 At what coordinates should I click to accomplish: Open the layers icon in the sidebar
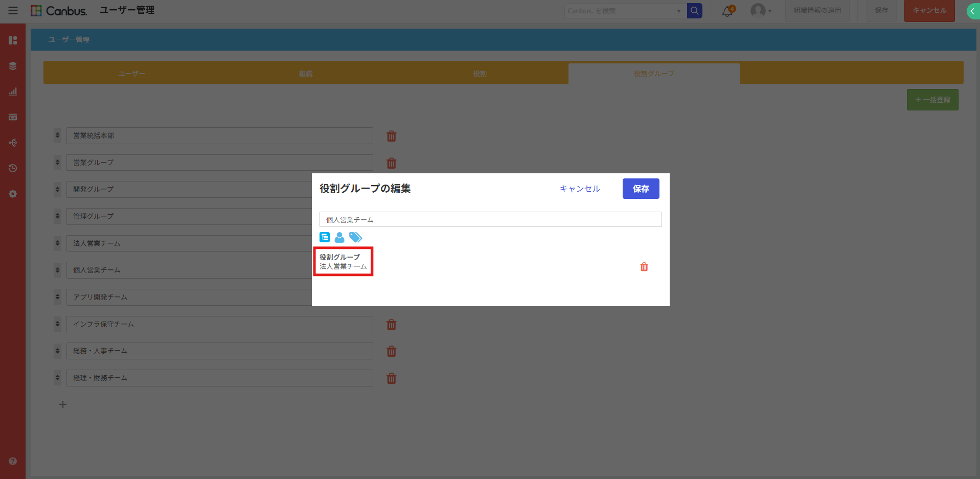(x=13, y=66)
